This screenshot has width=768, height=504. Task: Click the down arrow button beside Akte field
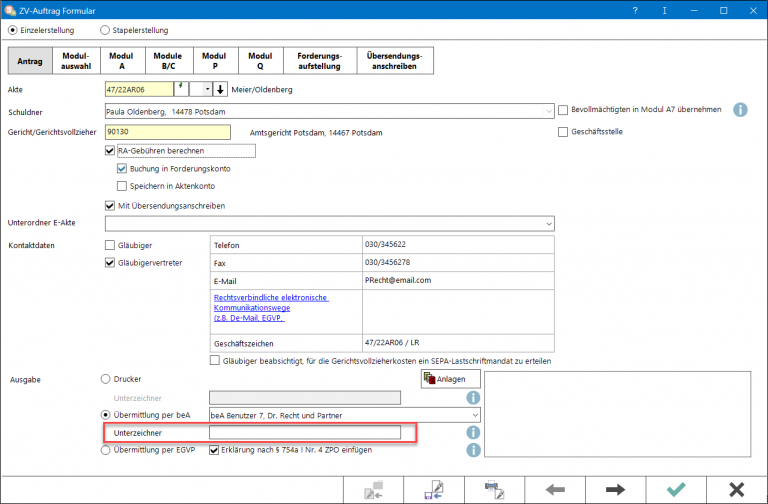point(221,89)
